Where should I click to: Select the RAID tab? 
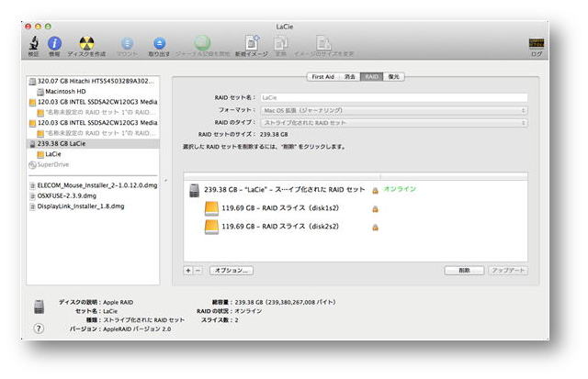pos(371,77)
